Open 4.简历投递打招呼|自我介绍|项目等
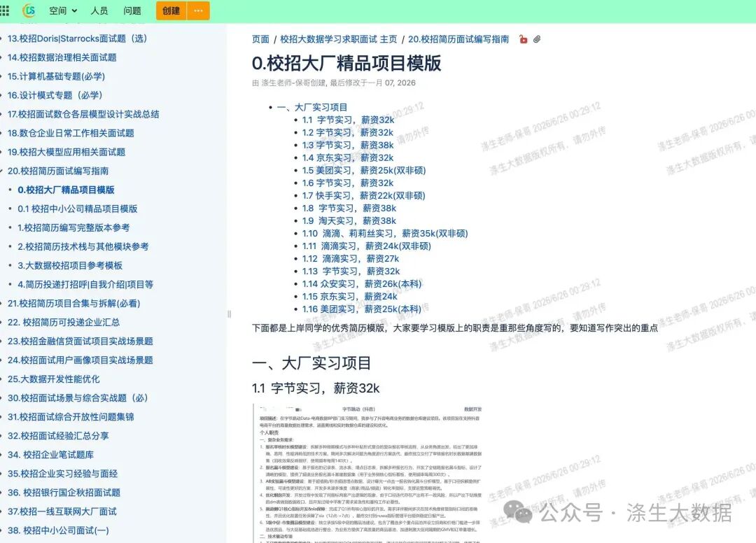Image resolution: width=756 pixels, height=543 pixels. coord(85,284)
